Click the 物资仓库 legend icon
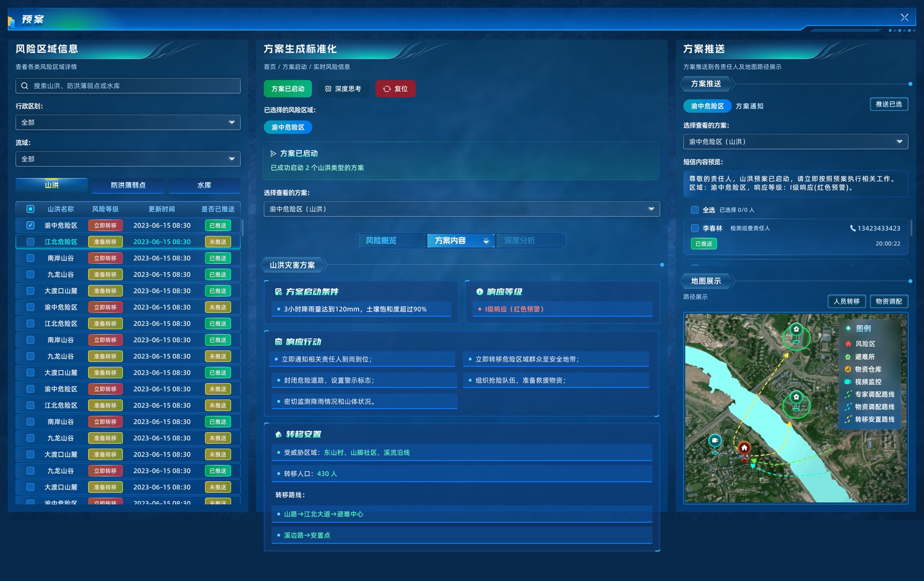This screenshot has height=581, width=924. coord(848,369)
